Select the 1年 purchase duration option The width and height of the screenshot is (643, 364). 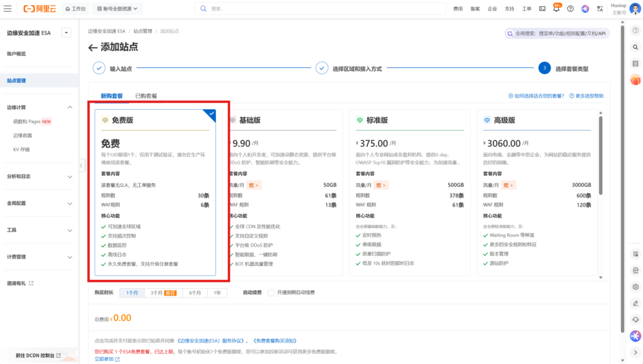click(217, 292)
